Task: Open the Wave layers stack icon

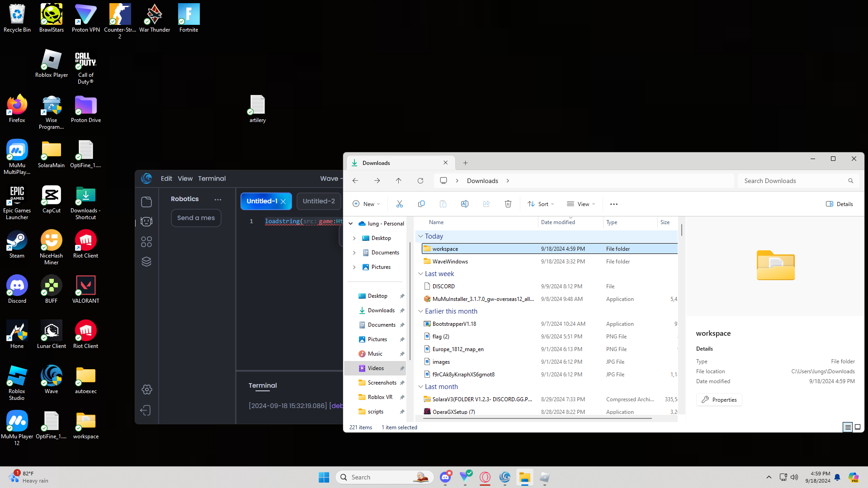Action: tap(146, 262)
